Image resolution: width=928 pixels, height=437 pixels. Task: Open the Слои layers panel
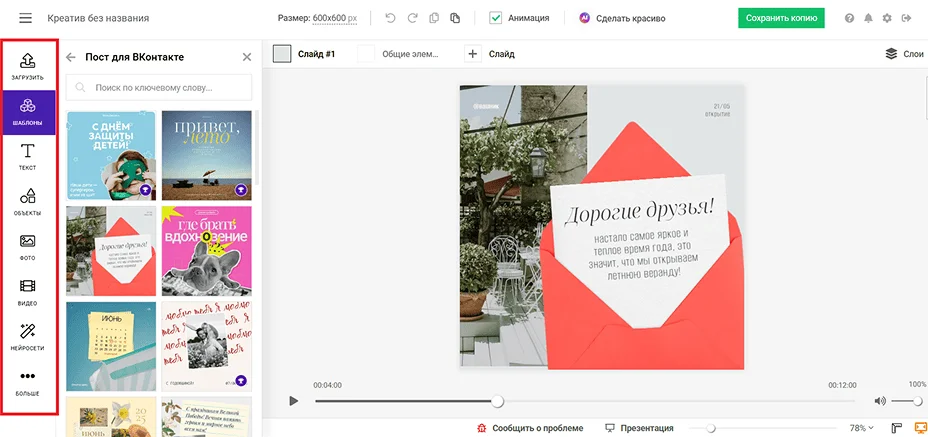[x=904, y=54]
